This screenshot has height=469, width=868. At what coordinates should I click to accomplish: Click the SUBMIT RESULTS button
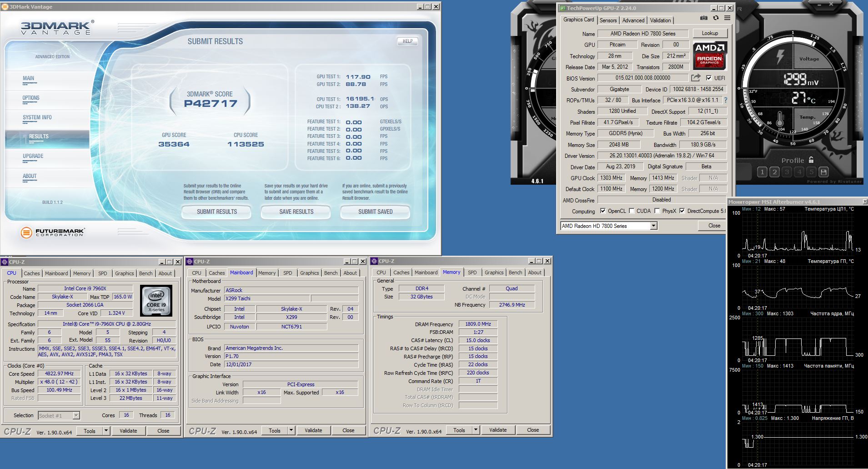pos(216,212)
